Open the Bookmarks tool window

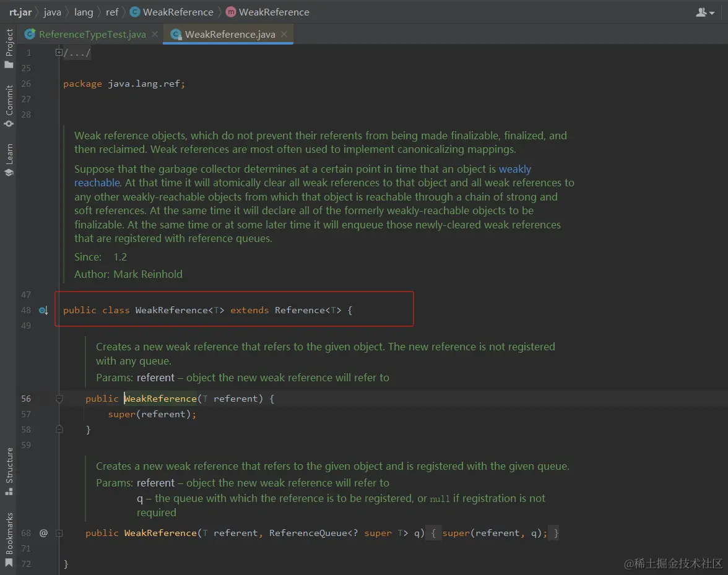[x=9, y=539]
